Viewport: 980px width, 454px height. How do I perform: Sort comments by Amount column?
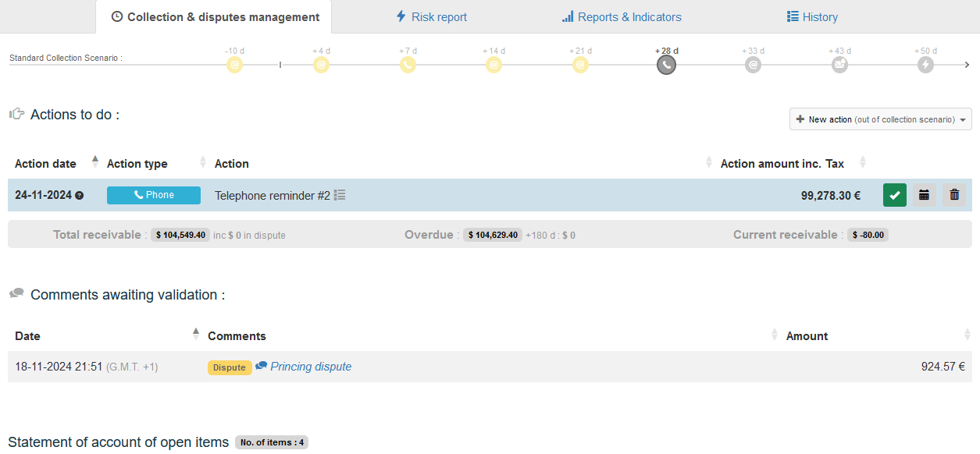click(807, 336)
